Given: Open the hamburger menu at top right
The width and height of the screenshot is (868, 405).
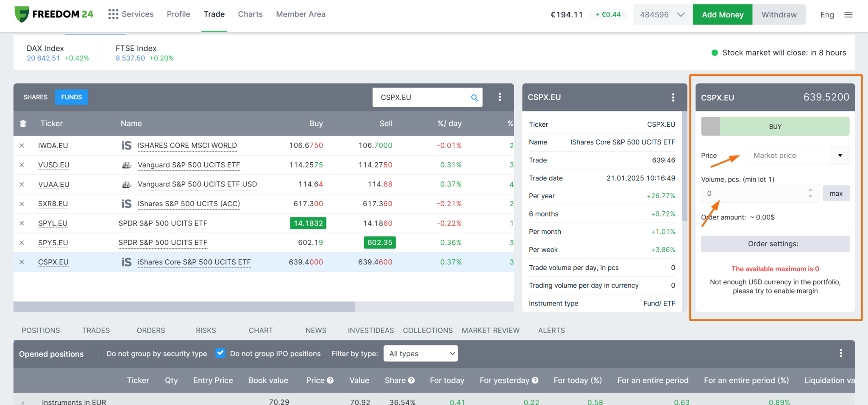Looking at the screenshot, I should (849, 14).
